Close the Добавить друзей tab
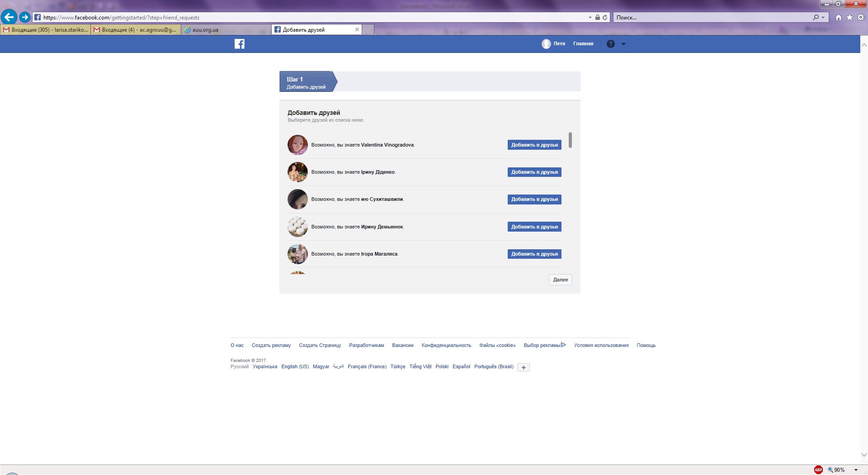 [x=357, y=29]
